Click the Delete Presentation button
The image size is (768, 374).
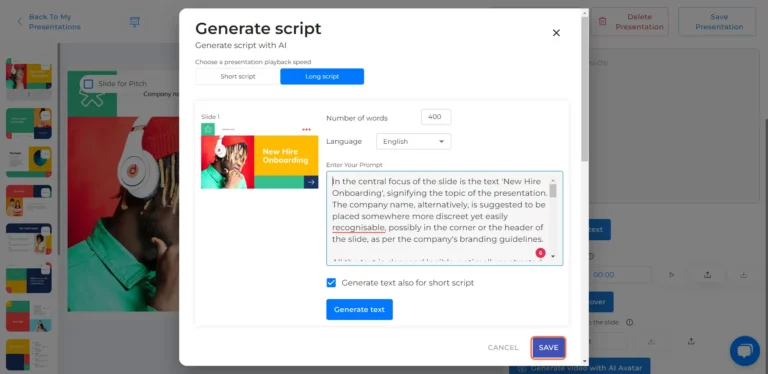coord(630,22)
